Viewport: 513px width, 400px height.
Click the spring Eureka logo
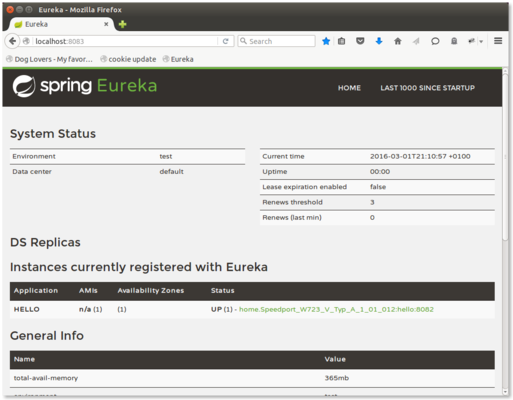85,86
